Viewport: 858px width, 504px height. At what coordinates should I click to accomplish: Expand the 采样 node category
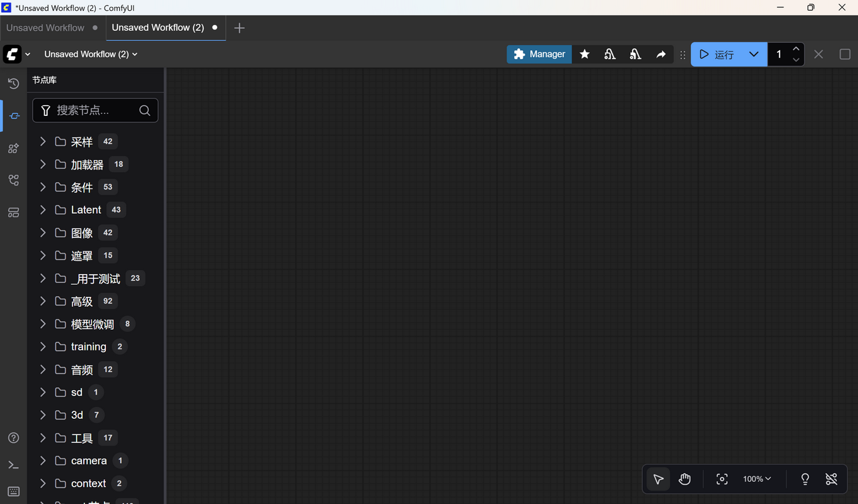point(42,141)
